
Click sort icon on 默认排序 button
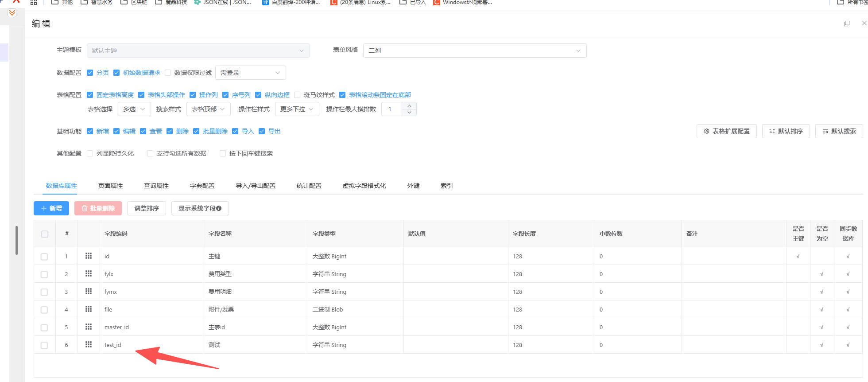[772, 131]
